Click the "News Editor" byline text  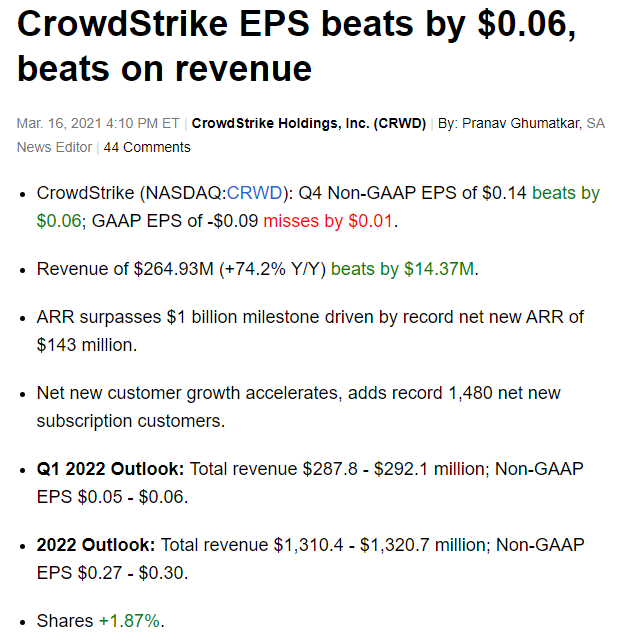point(53,147)
